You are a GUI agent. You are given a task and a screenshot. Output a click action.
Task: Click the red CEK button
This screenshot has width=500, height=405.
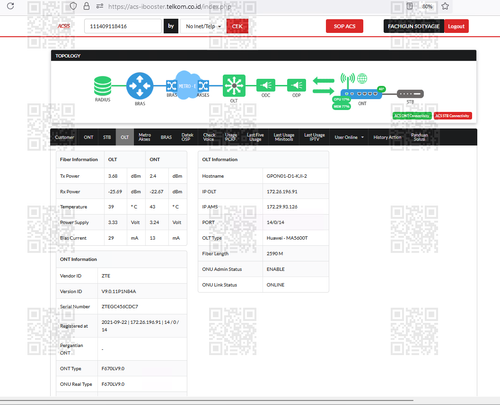(237, 26)
